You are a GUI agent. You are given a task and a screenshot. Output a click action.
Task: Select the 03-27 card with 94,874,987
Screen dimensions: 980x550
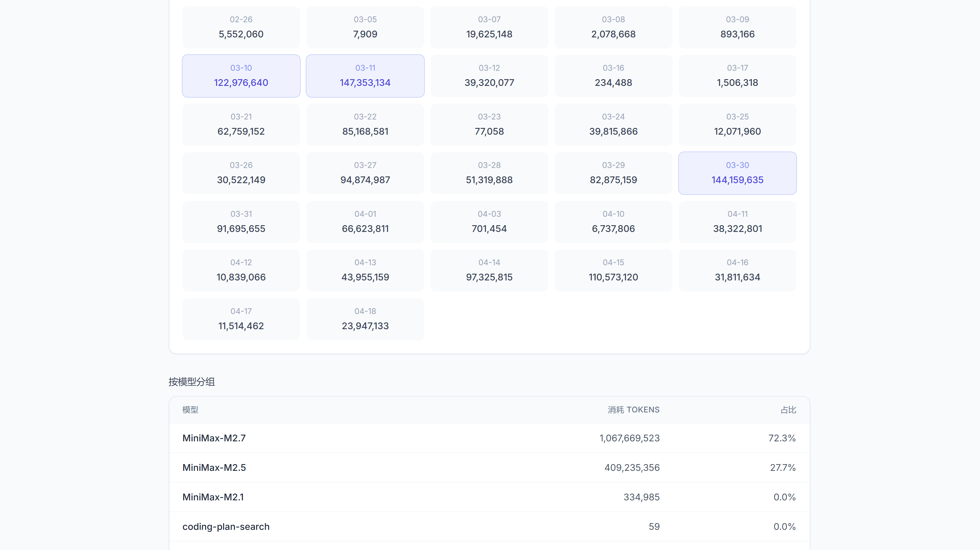(x=365, y=173)
